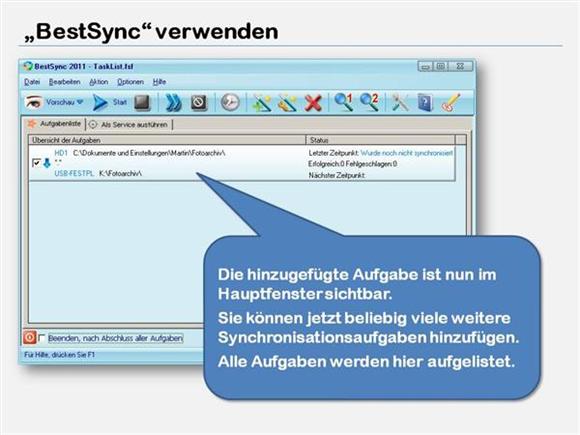Click the add new task wand icon
The image size is (580, 435).
[262, 103]
